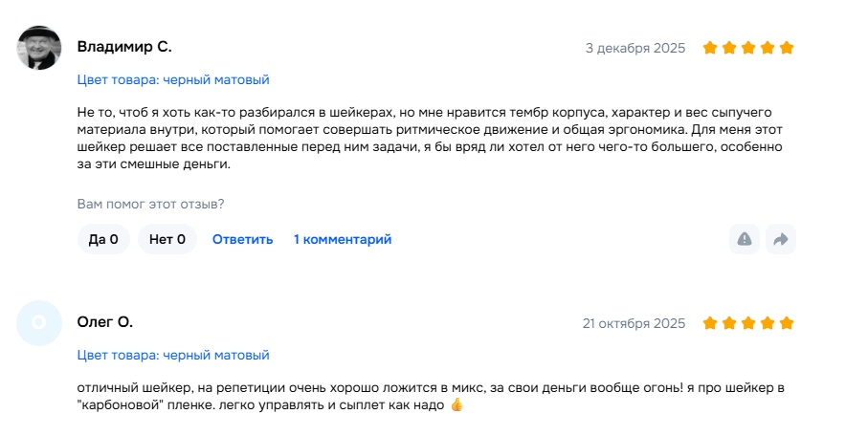
Task: Click the date "21 октября 2025"
Action: (634, 323)
